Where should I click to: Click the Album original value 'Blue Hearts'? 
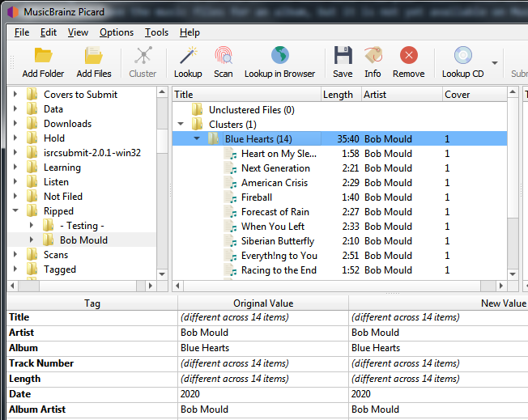[205, 348]
